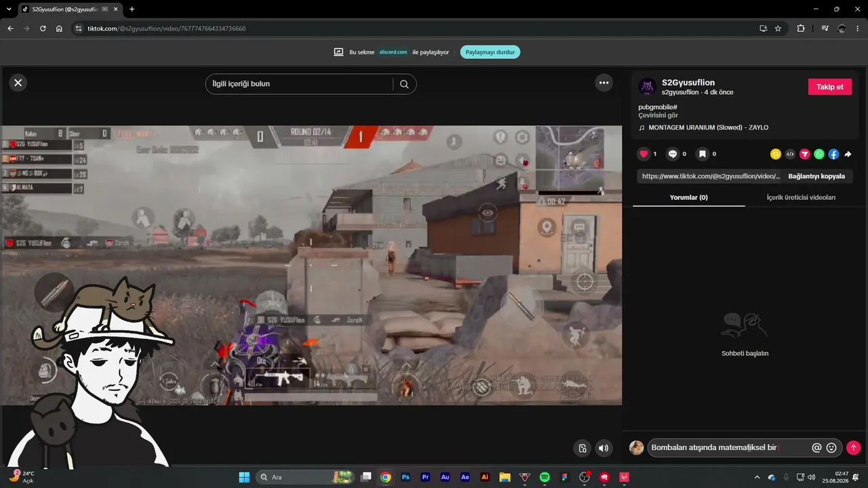Open the comments bubble icon
Viewport: 868px width, 488px height.
[x=673, y=154]
